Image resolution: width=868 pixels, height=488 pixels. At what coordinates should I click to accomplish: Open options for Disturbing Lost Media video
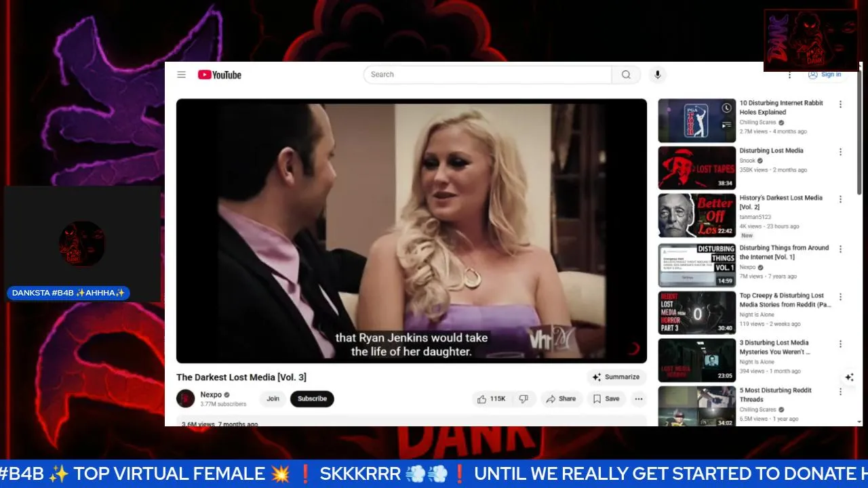coord(840,152)
